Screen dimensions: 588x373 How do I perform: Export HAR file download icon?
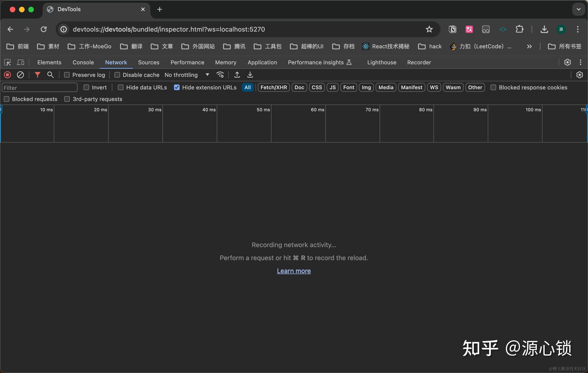pos(250,75)
